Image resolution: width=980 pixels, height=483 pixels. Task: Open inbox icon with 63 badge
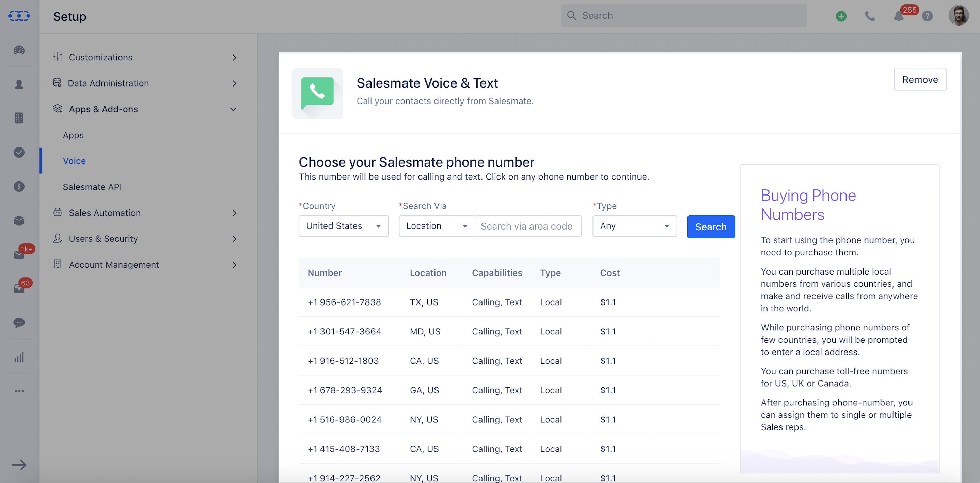pyautogui.click(x=19, y=289)
